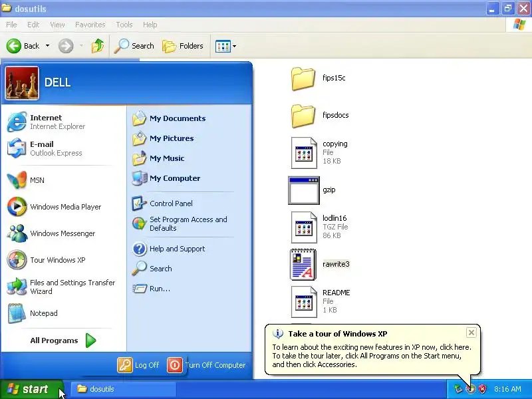Click the Back toolbar button
Viewport: 532px width, 399px height.
click(23, 46)
